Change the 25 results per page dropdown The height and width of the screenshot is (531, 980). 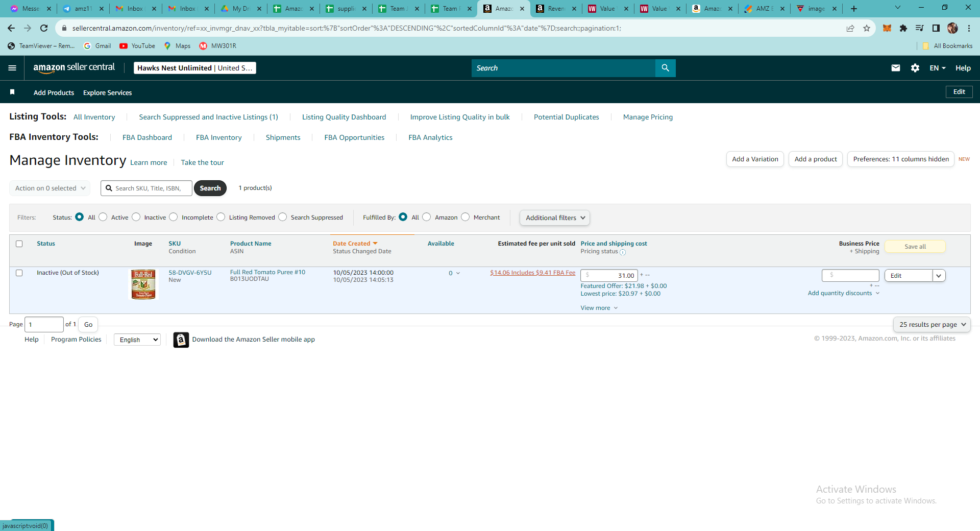tap(932, 324)
